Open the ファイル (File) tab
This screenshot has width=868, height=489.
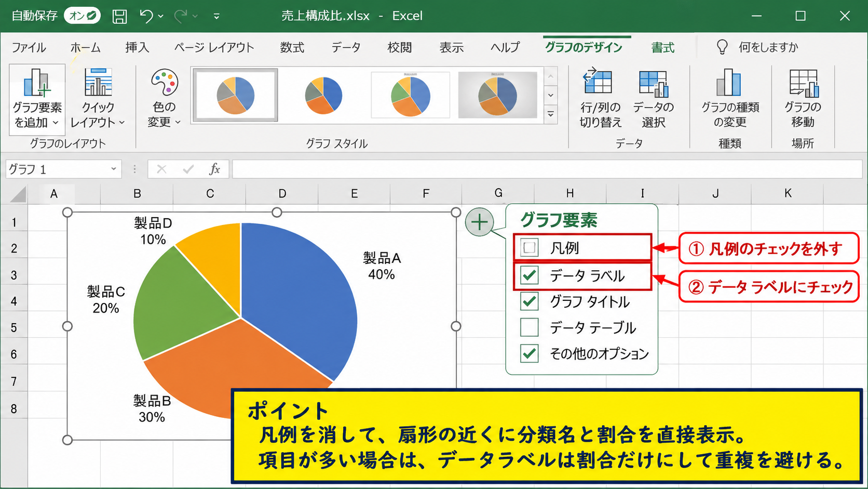pos(29,48)
